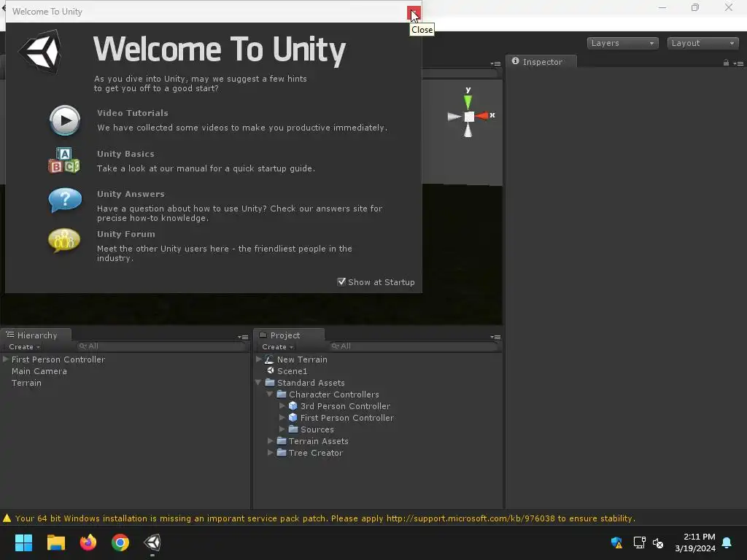Open Windows Security tray icon
The height and width of the screenshot is (560, 747).
(x=616, y=542)
